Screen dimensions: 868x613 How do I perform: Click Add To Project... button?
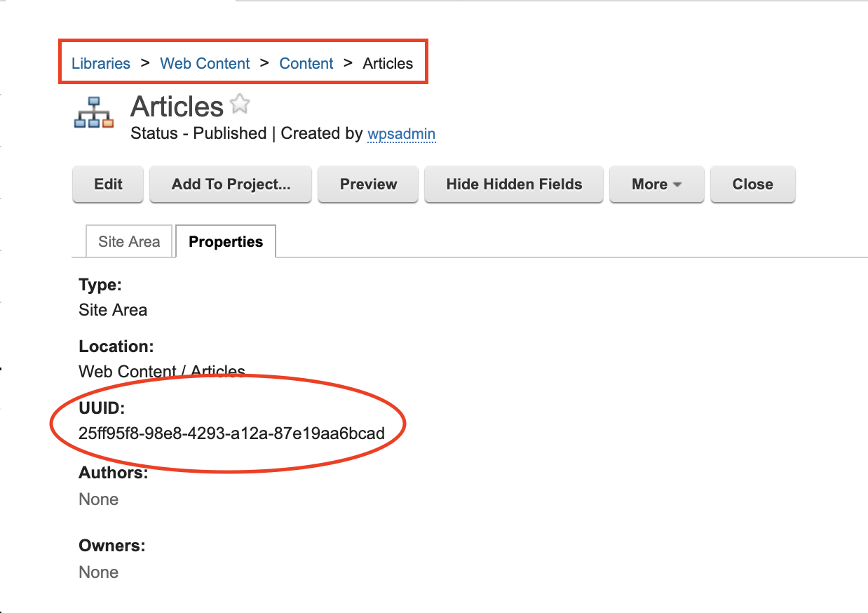point(231,184)
